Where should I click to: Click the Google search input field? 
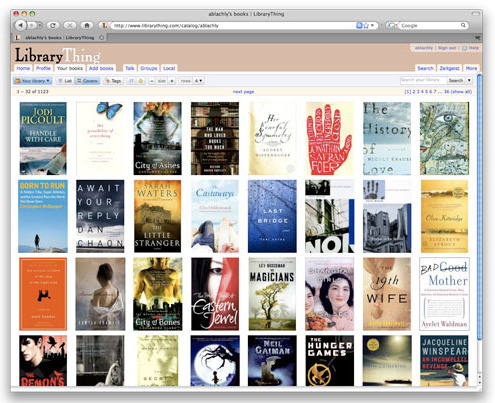click(x=429, y=25)
